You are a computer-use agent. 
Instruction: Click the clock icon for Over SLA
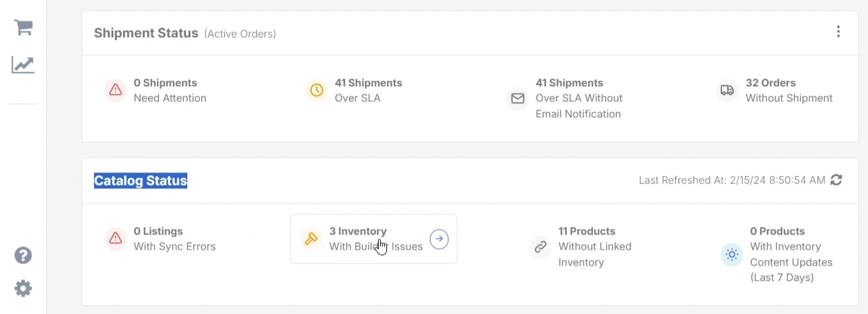click(317, 90)
